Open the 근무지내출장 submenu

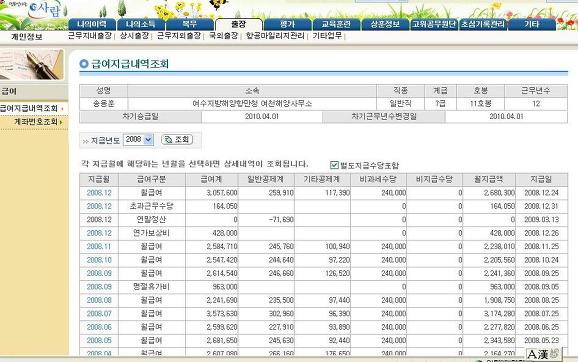[x=90, y=35]
